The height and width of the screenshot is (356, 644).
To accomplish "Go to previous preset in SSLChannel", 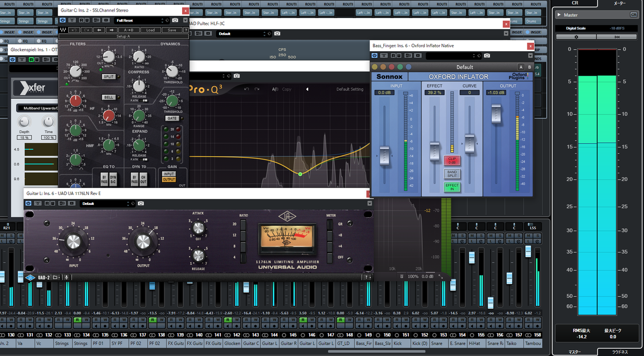I will (x=99, y=30).
